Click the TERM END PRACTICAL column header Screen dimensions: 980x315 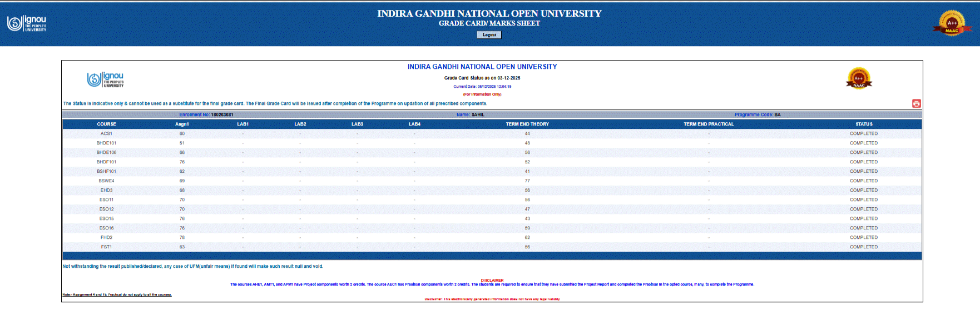(x=708, y=124)
